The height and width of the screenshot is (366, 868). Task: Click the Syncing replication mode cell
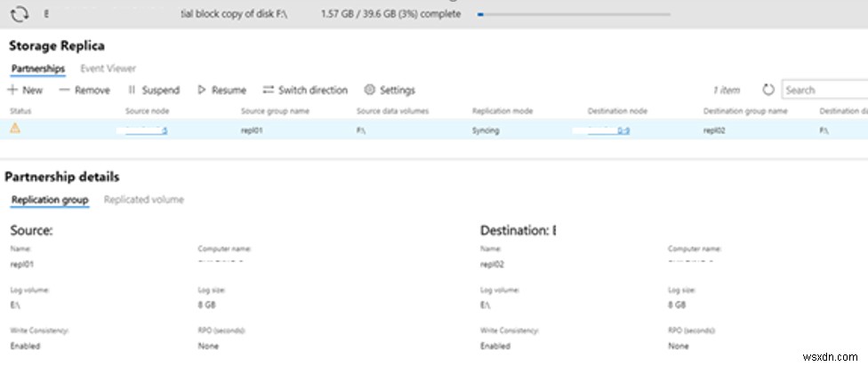(x=486, y=131)
